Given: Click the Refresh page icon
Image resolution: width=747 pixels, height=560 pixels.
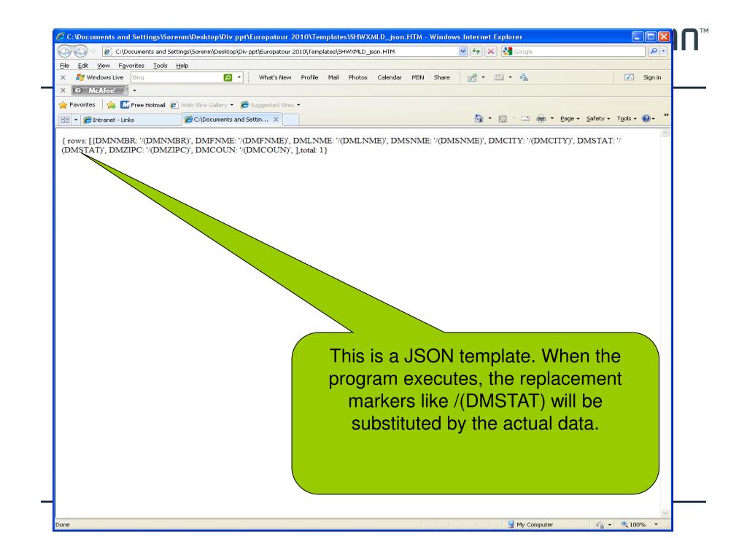Looking at the screenshot, I should pyautogui.click(x=476, y=52).
